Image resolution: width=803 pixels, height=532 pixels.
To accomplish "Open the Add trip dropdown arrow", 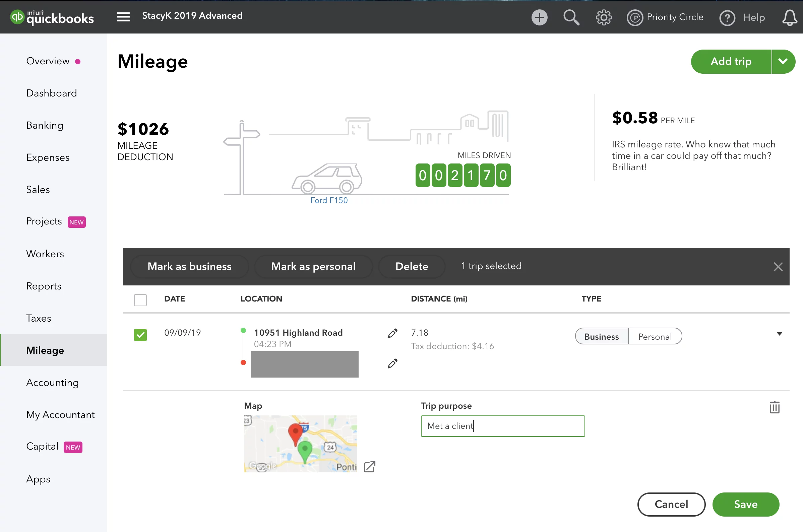I will click(x=783, y=61).
